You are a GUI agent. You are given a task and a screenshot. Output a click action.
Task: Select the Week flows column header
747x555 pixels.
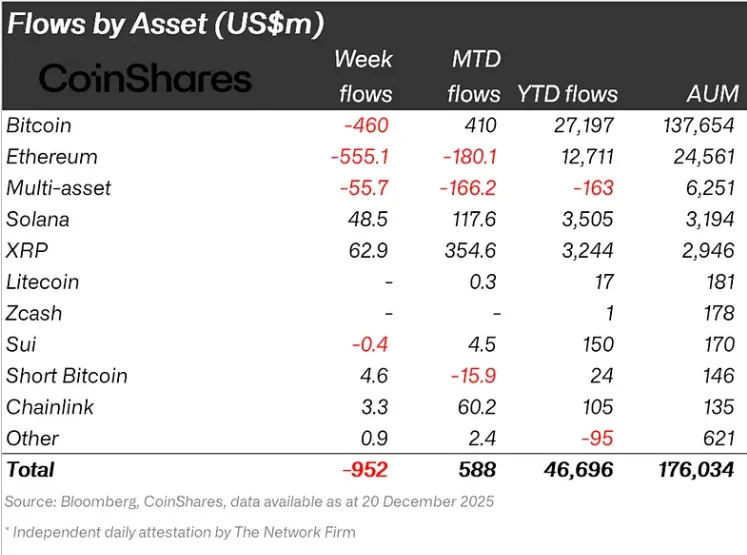364,76
